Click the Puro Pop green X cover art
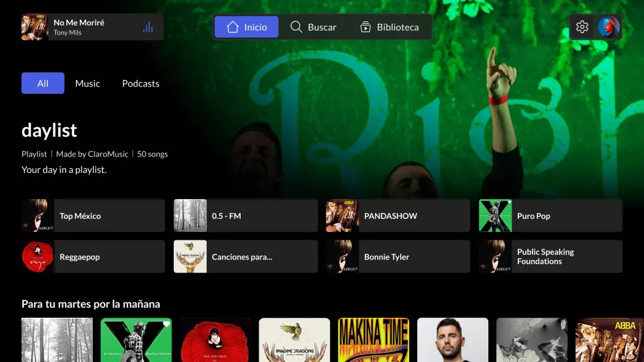The height and width of the screenshot is (362, 644). pyautogui.click(x=495, y=216)
